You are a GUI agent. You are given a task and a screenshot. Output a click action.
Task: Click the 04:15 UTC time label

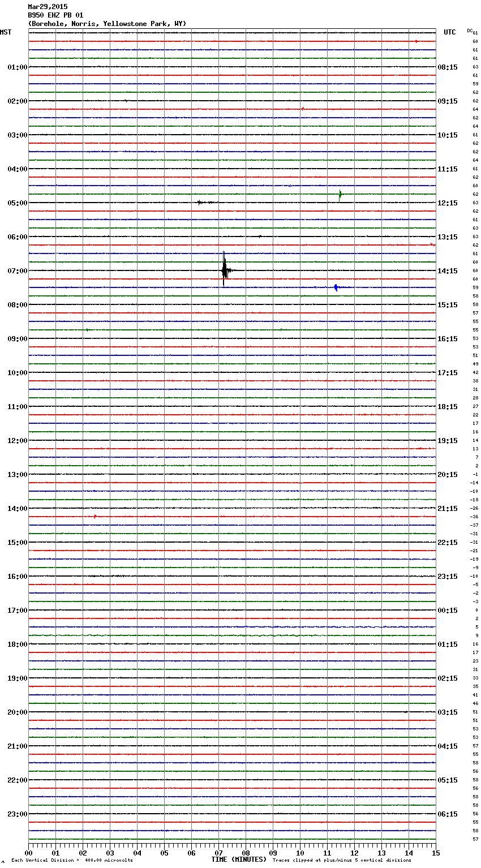pos(448,746)
